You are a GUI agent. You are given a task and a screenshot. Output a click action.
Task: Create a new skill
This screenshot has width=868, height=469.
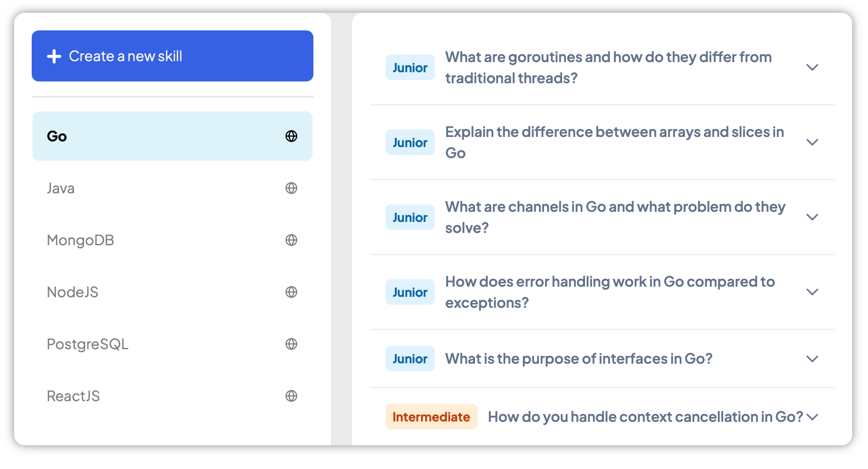click(x=173, y=56)
